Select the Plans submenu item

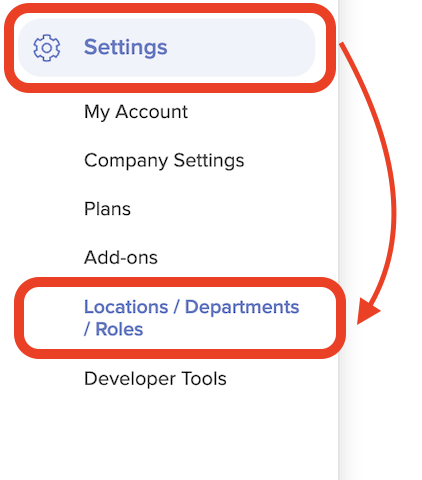tap(107, 209)
